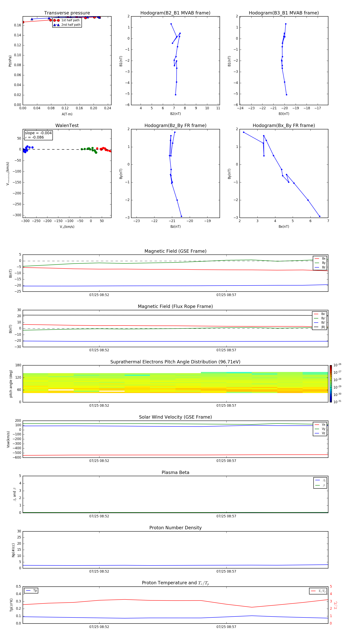Click the 'Hodogram(Bx_By FR frame)' title
Screen dimensions: 351x644
284,125
